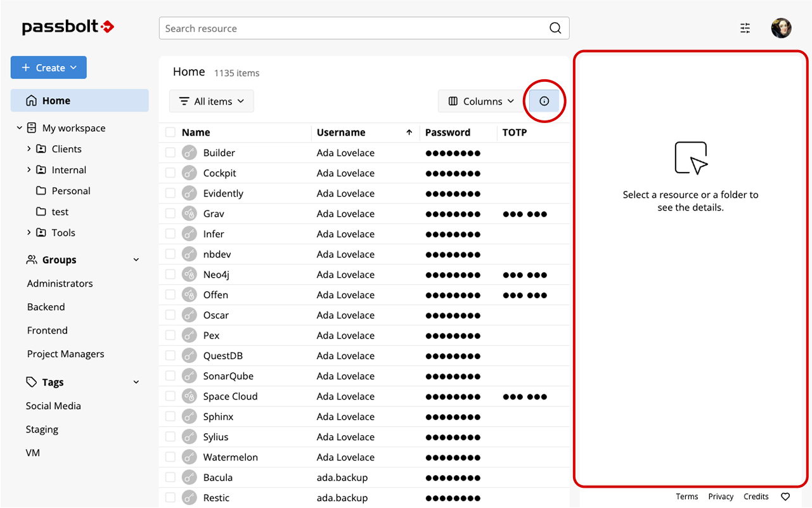
Task: Collapse the Groups section chevron
Action: click(x=136, y=260)
